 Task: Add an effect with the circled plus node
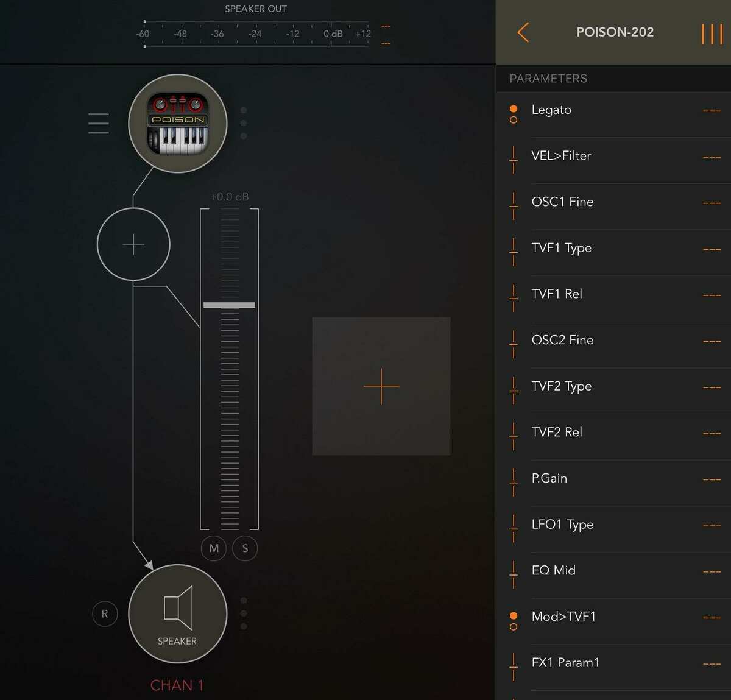coord(133,244)
